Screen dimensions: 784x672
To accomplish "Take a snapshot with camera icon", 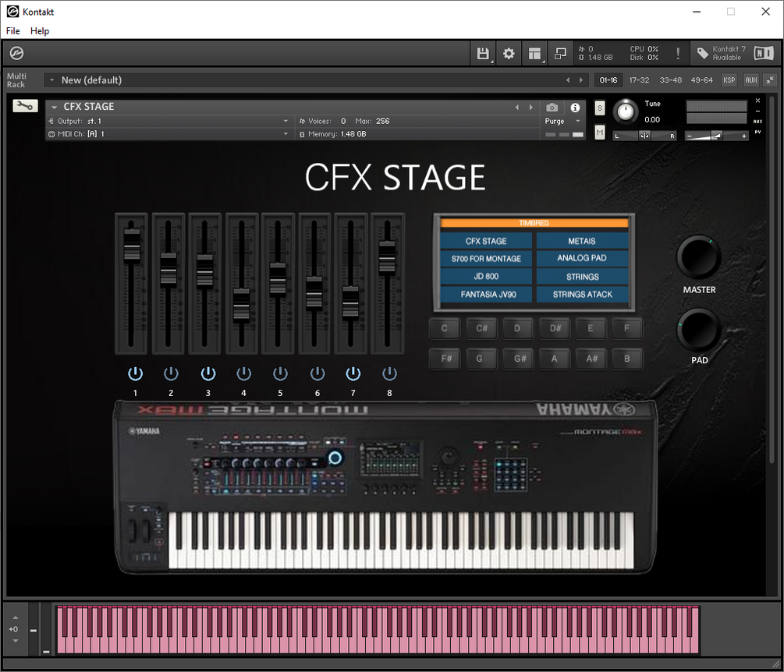I will pos(552,108).
